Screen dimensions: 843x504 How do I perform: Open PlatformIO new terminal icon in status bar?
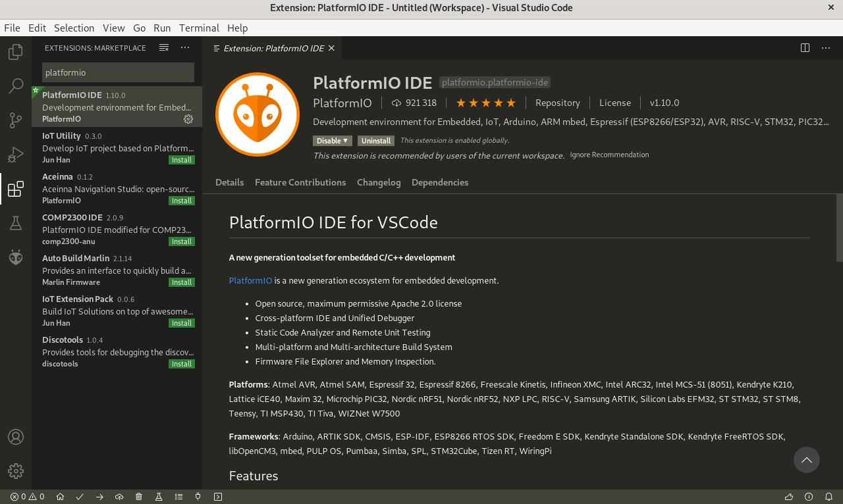(218, 497)
